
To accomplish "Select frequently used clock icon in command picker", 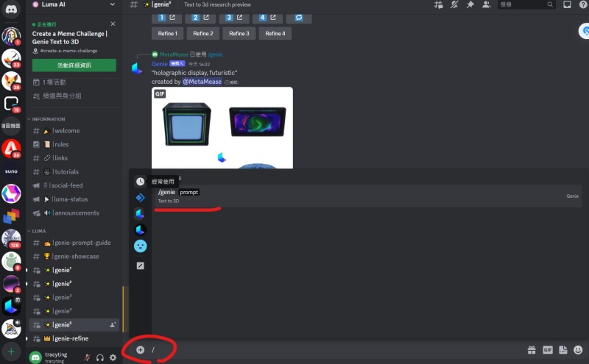I will coord(140,182).
